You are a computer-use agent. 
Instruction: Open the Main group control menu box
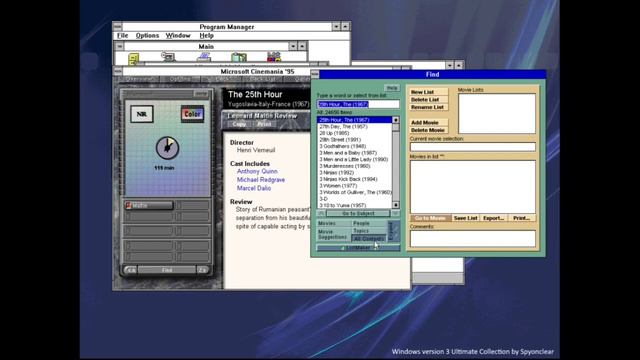120,46
